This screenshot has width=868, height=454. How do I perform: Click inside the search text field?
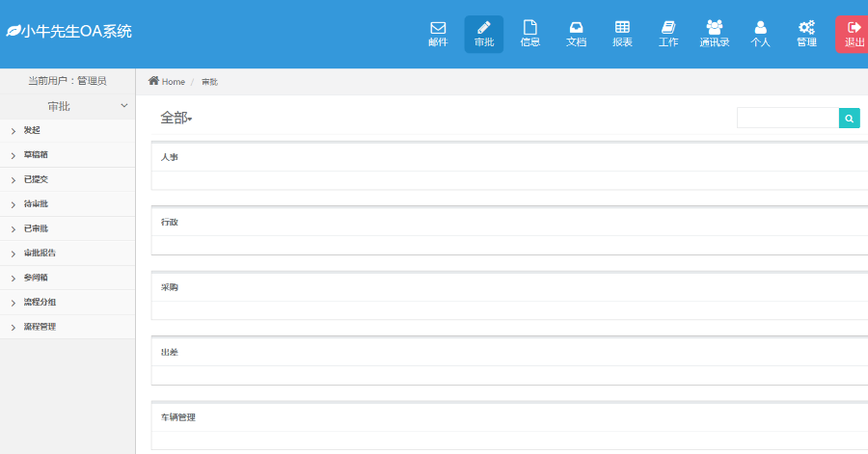pyautogui.click(x=787, y=119)
